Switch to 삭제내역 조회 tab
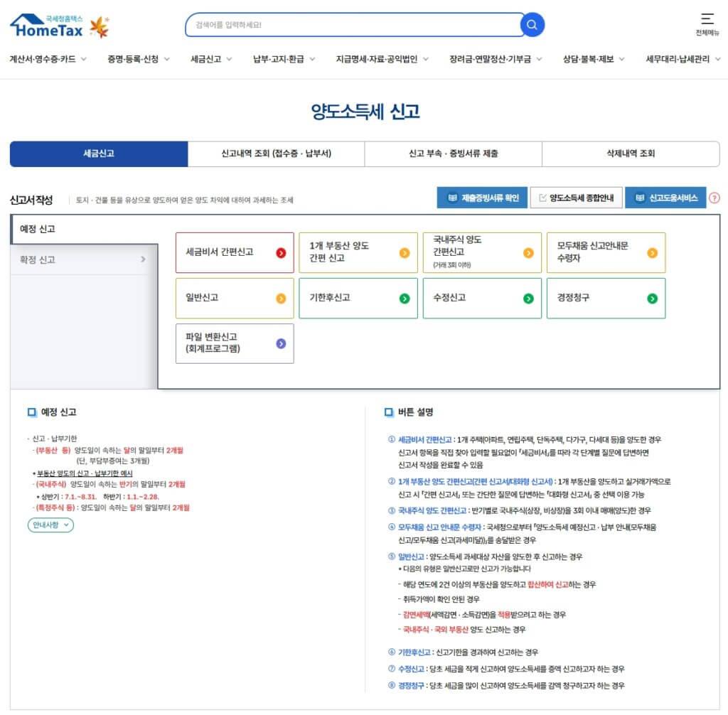The height and width of the screenshot is (715, 728). coord(630,154)
